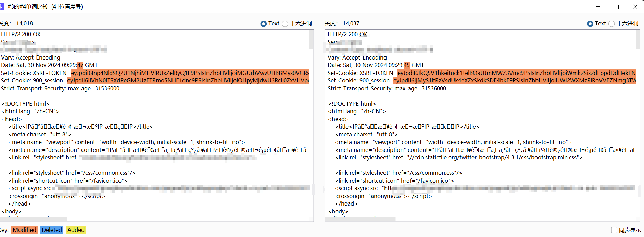The height and width of the screenshot is (237, 644).
Task: Click the Burp app icon in title bar
Action: [2, 6]
